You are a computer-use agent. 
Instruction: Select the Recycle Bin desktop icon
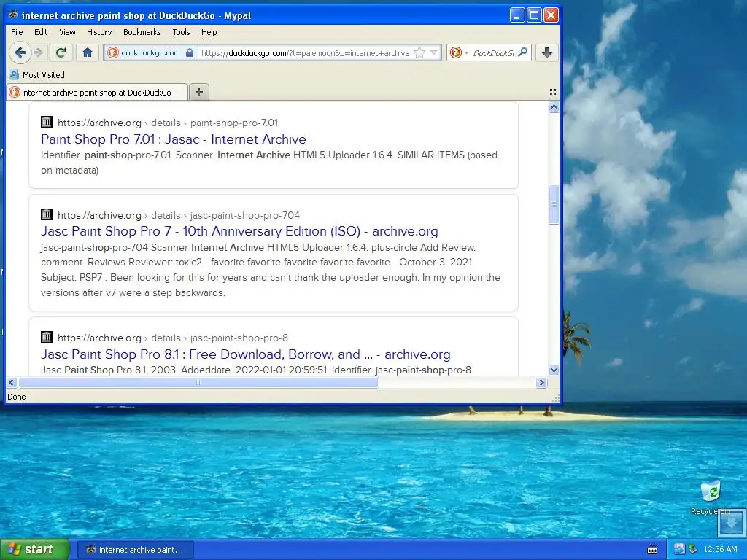(711, 497)
